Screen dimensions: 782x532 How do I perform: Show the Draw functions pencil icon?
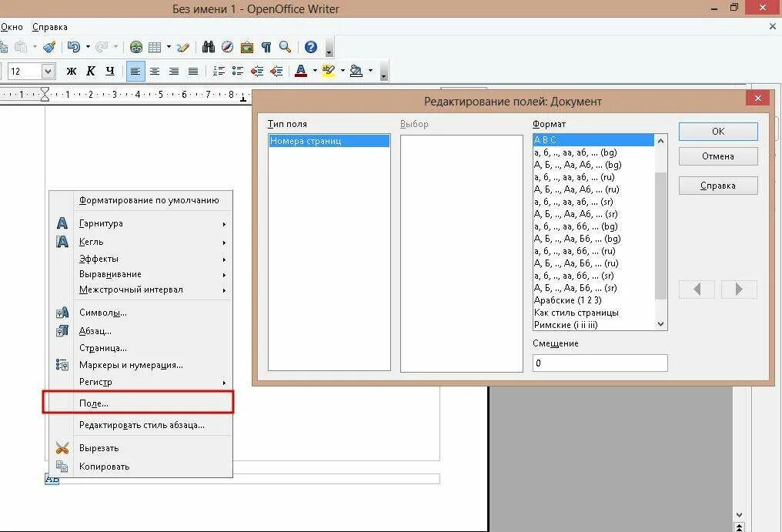183,47
